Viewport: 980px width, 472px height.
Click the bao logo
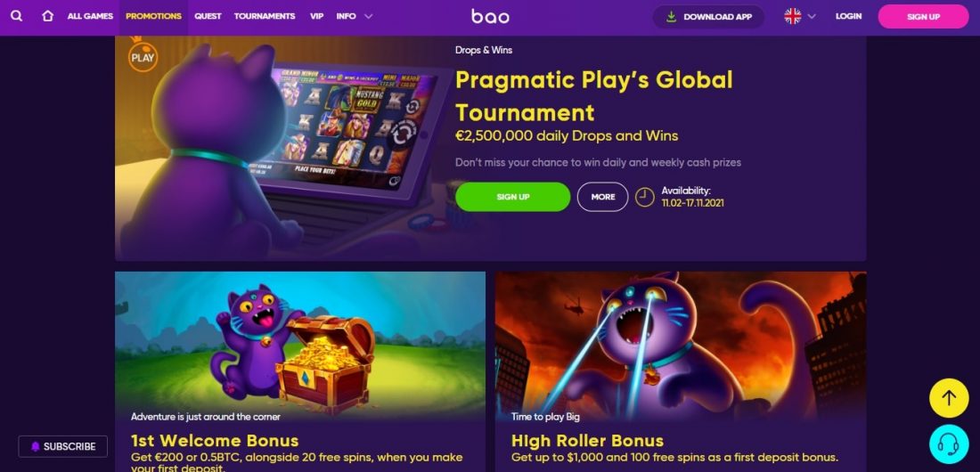490,16
